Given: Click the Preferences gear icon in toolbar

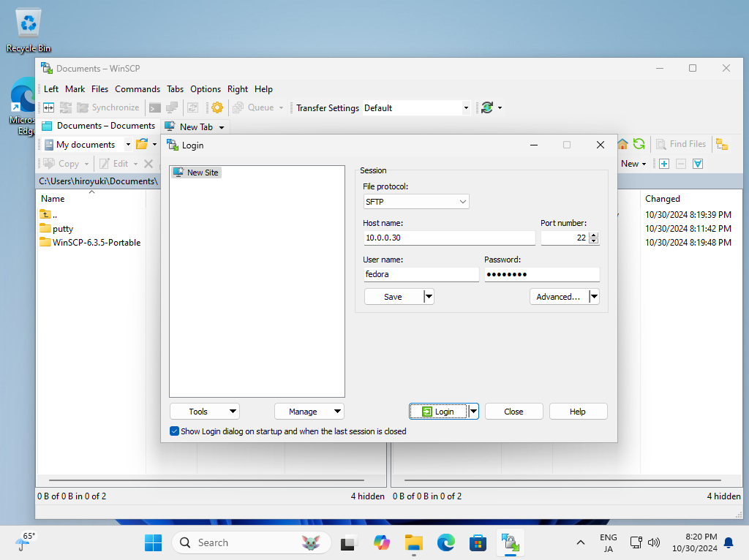Looking at the screenshot, I should pos(217,107).
